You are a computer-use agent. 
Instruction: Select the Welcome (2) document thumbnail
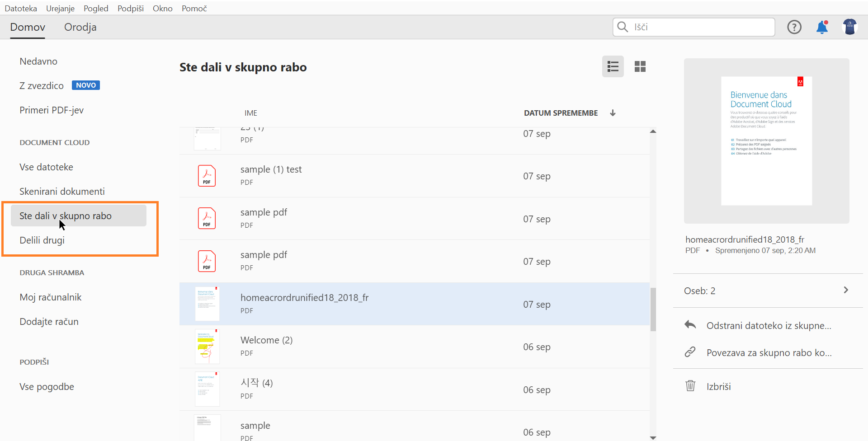207,347
